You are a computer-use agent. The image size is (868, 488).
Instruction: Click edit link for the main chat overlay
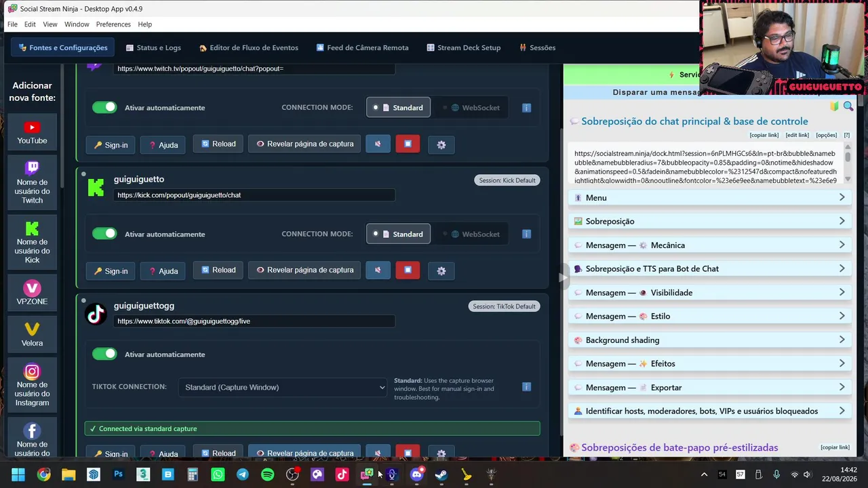point(797,136)
